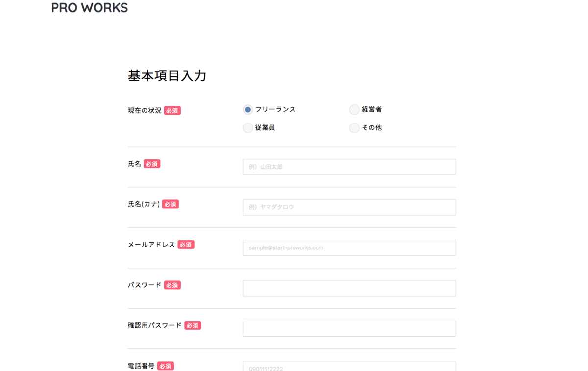588x371 pixels.
Task: Open the PRO WORKS logo link
Action: click(x=90, y=8)
